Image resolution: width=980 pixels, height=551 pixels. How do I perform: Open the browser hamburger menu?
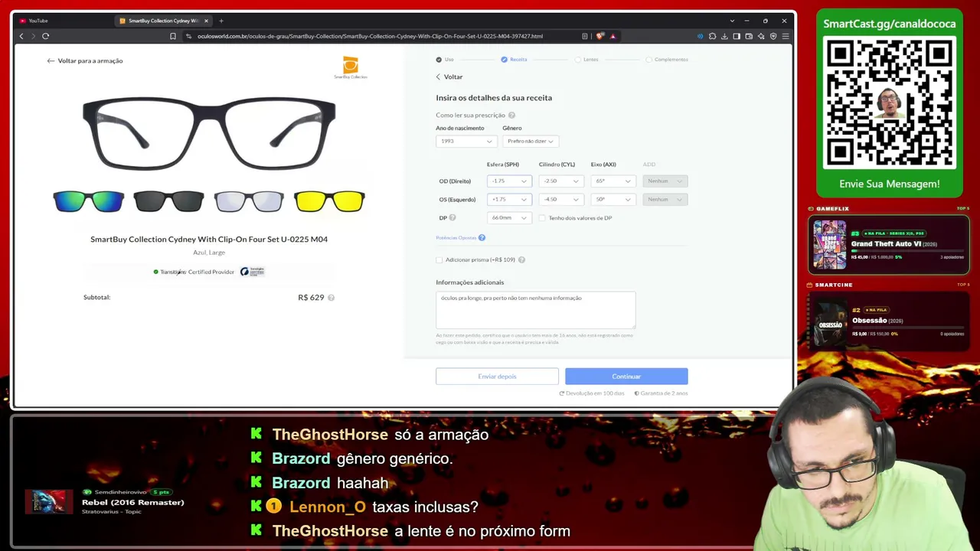786,36
